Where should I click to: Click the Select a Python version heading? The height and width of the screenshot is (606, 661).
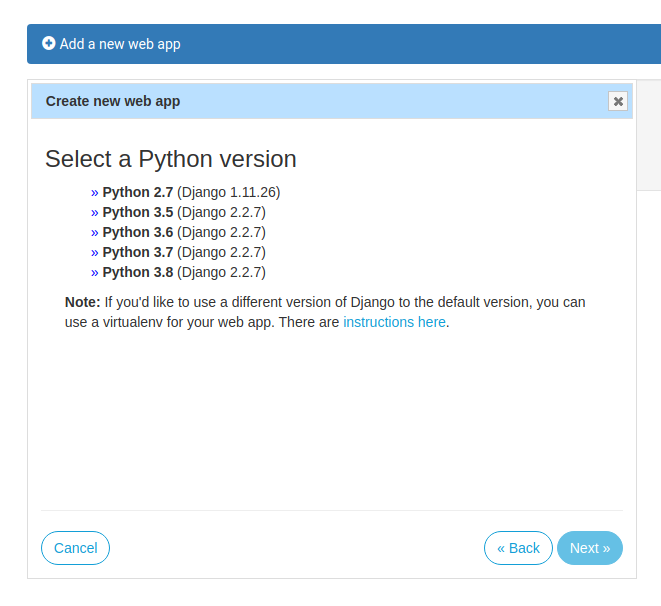pyautogui.click(x=171, y=159)
